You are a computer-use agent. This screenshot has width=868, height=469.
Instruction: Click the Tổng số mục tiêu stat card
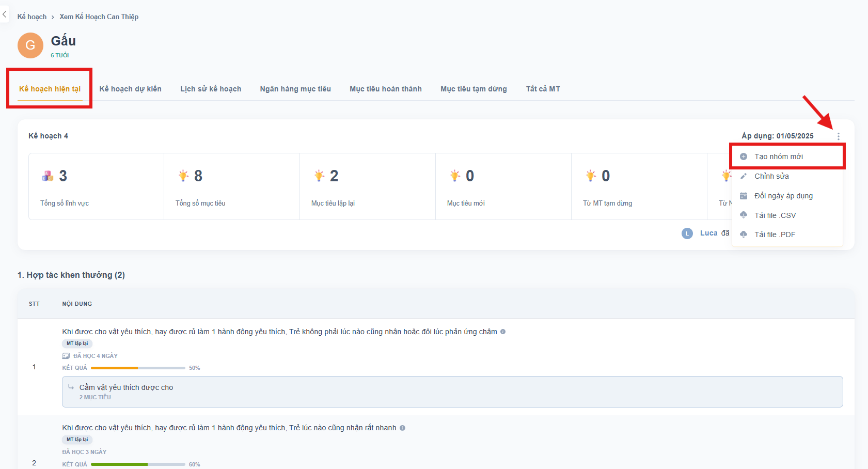(231, 186)
